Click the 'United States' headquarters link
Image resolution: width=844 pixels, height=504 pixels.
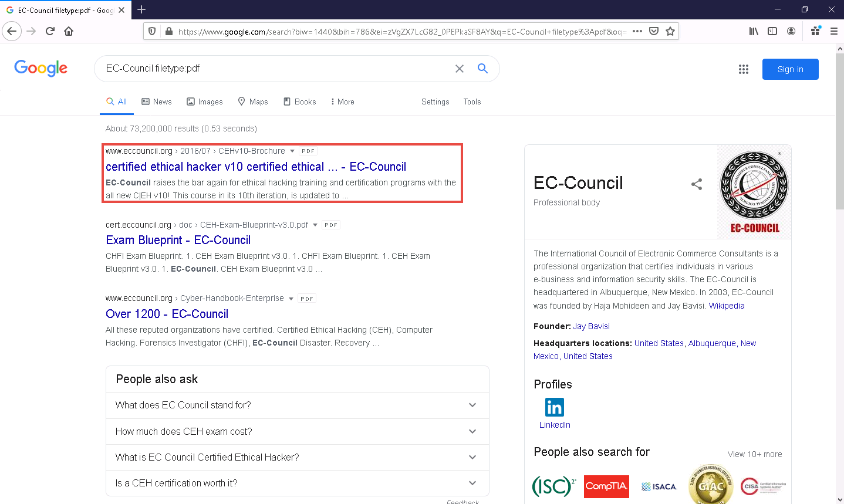point(659,343)
